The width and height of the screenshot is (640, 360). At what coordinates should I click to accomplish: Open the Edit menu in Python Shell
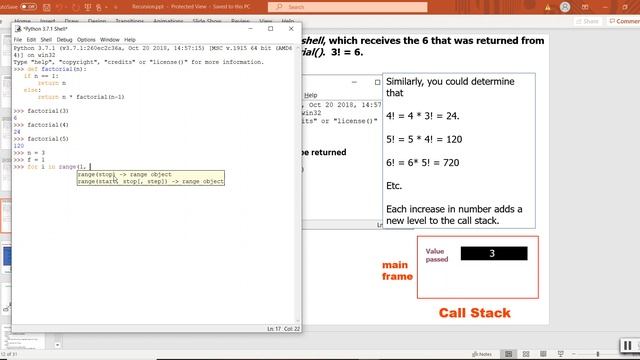[x=31, y=40]
